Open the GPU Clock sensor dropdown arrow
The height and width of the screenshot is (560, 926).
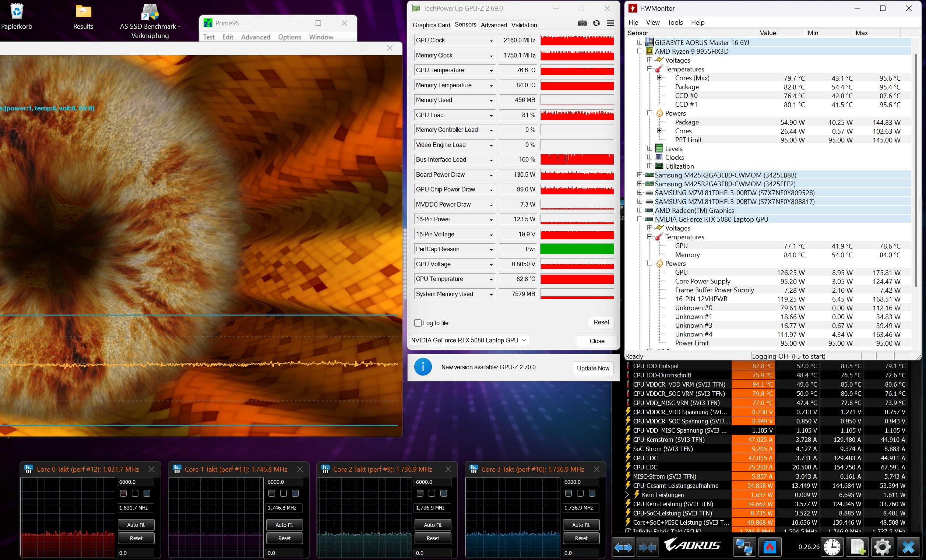click(x=491, y=40)
